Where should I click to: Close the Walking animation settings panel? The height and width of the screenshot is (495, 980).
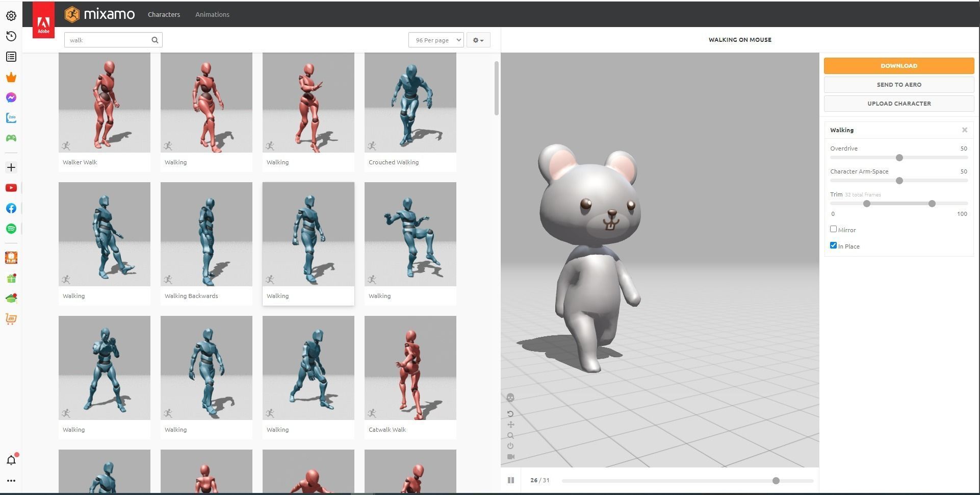point(965,130)
